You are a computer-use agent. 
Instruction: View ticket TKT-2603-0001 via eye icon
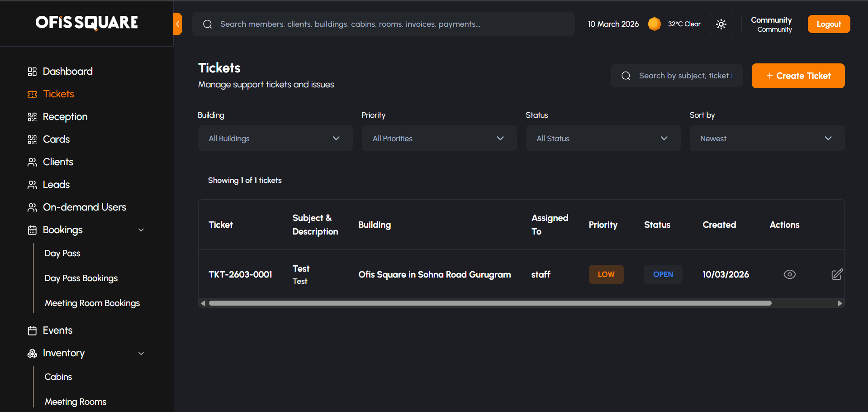point(789,274)
